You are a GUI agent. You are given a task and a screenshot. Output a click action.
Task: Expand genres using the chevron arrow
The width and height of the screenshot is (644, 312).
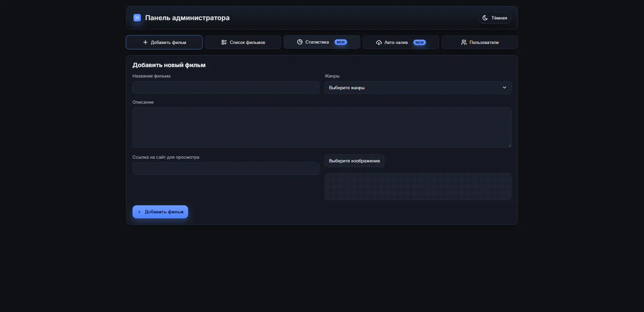point(504,88)
